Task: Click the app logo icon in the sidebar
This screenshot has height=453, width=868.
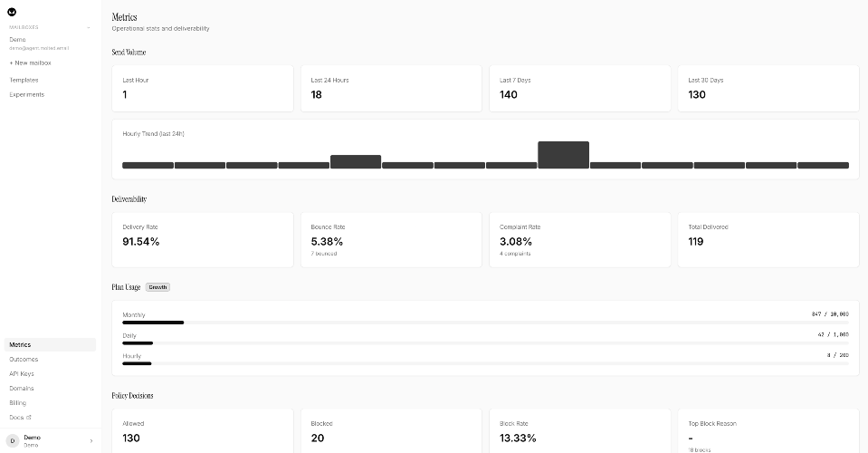Action: (x=13, y=11)
